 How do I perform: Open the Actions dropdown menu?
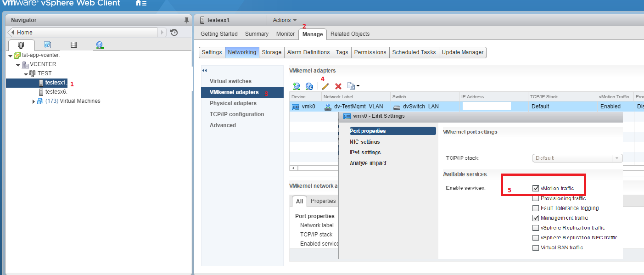tap(285, 20)
